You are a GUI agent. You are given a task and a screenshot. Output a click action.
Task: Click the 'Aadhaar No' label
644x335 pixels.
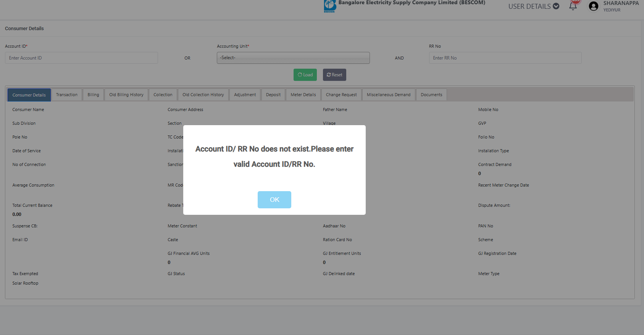click(x=334, y=226)
